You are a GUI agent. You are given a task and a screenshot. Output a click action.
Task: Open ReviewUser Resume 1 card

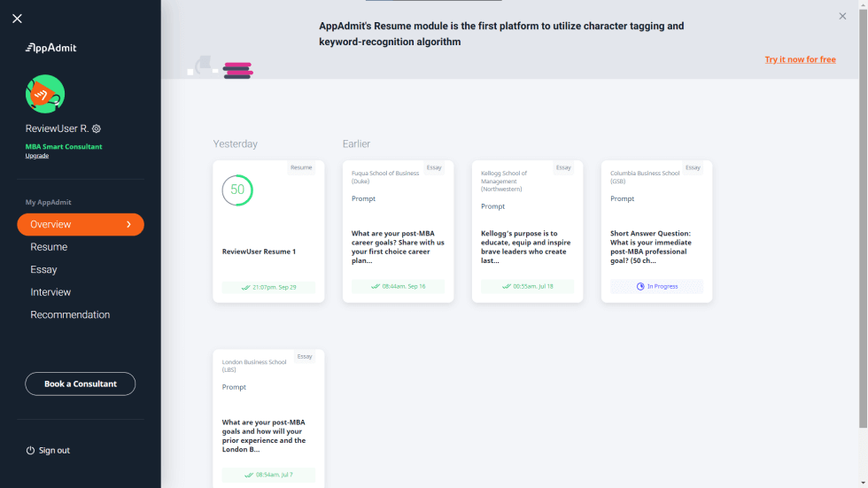tap(268, 231)
